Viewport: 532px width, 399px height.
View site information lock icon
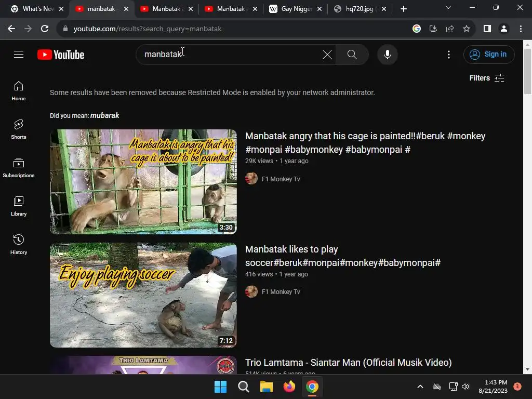[65, 29]
